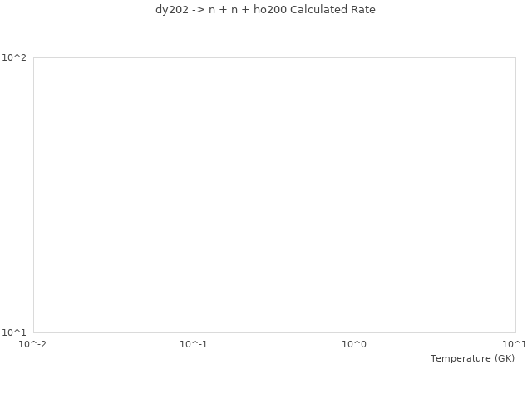Viewport: 532px width, 399px height.
Task: Click the "(GK)" unit in the axis label
Action: coord(504,358)
